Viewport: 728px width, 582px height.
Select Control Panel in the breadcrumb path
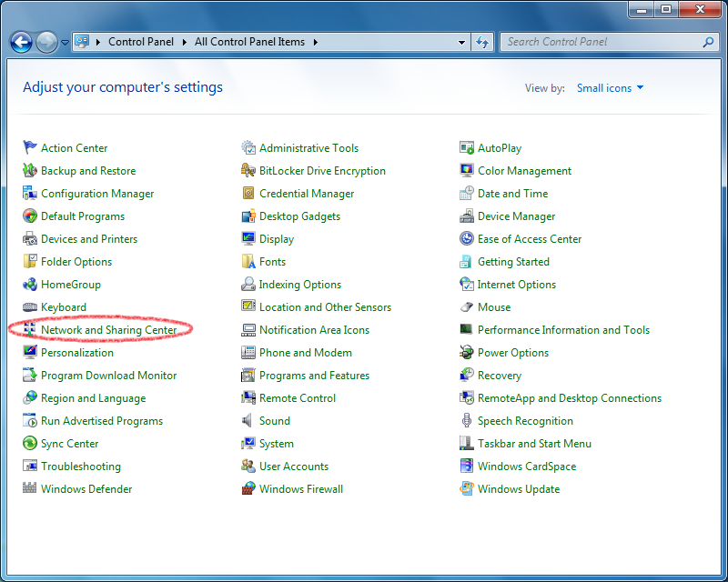(x=139, y=42)
